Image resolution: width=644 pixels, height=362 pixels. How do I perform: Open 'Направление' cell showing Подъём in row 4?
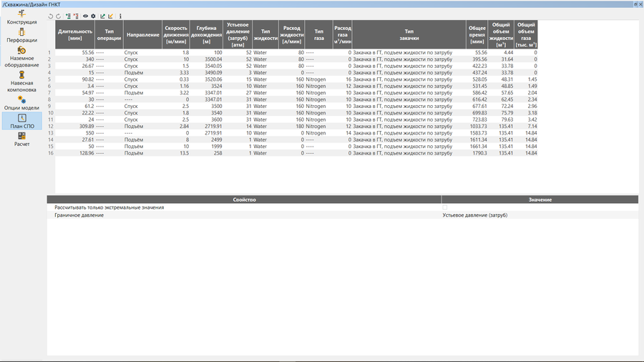tap(143, 72)
